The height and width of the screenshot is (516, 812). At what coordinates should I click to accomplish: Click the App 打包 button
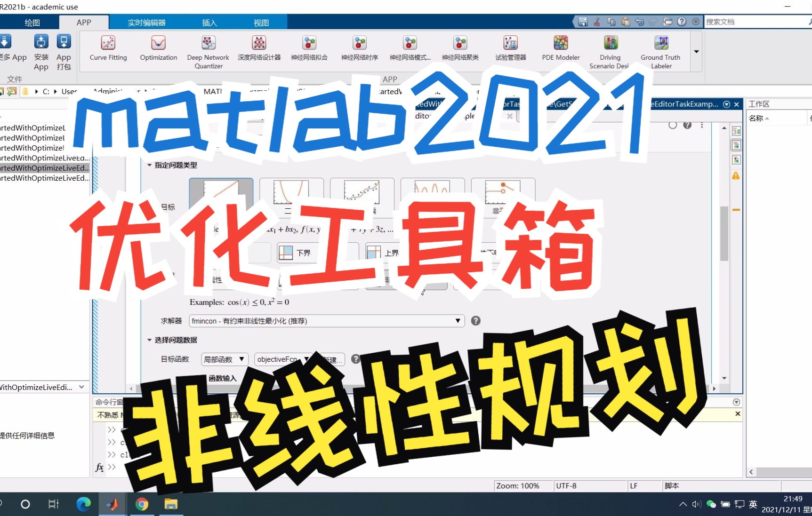pos(64,52)
